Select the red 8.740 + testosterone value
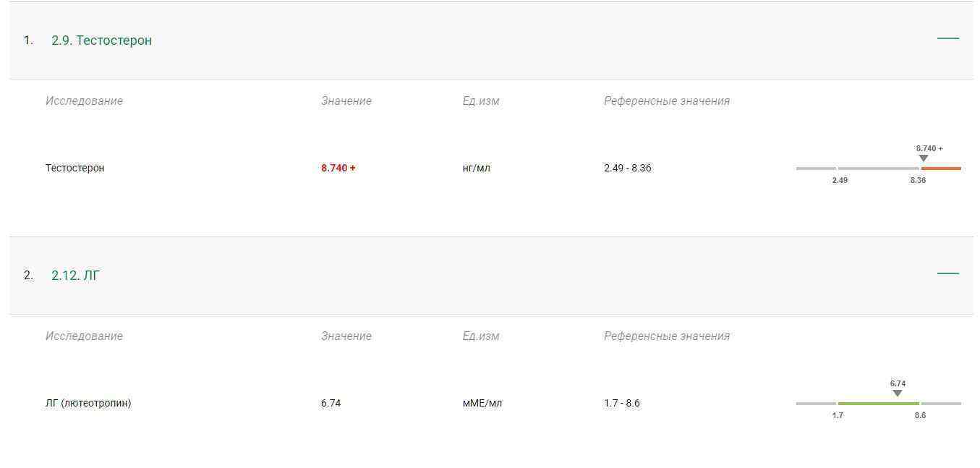980x468 pixels. 338,168
